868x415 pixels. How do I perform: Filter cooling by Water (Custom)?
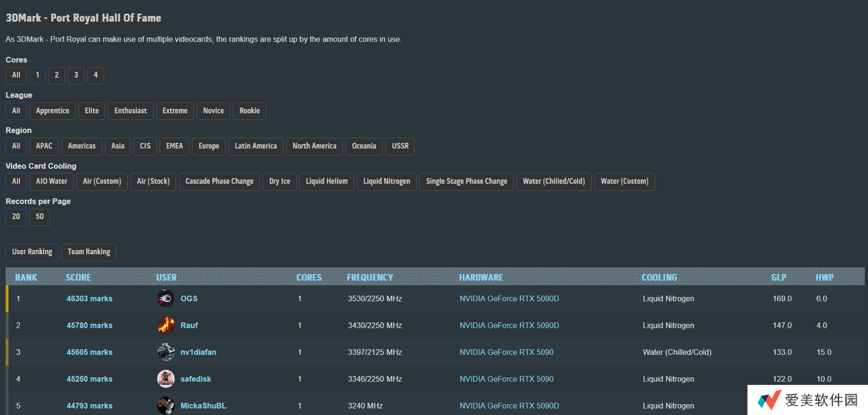(x=624, y=181)
